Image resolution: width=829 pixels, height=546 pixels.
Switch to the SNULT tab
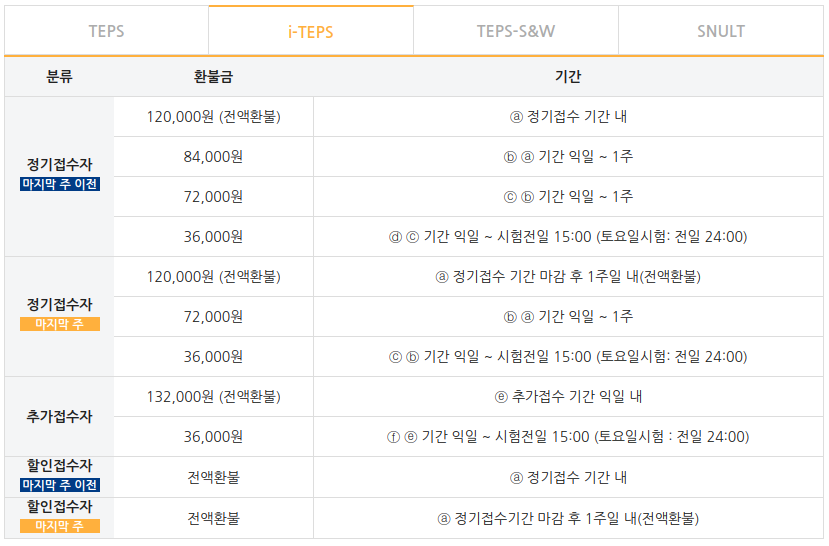tap(721, 31)
